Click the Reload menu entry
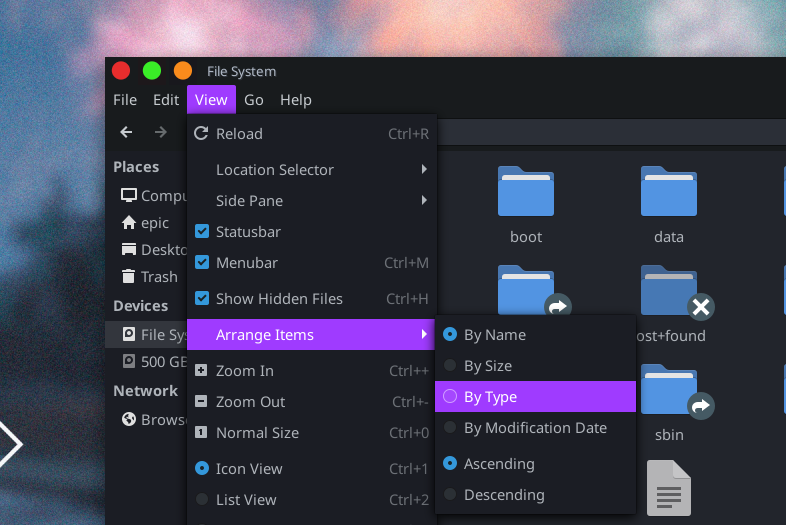The height and width of the screenshot is (525, 786). [x=312, y=134]
